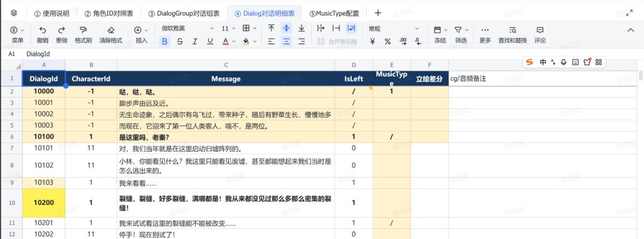Click the merge cells (合并单元格) button
644x239 pixels.
(337, 41)
